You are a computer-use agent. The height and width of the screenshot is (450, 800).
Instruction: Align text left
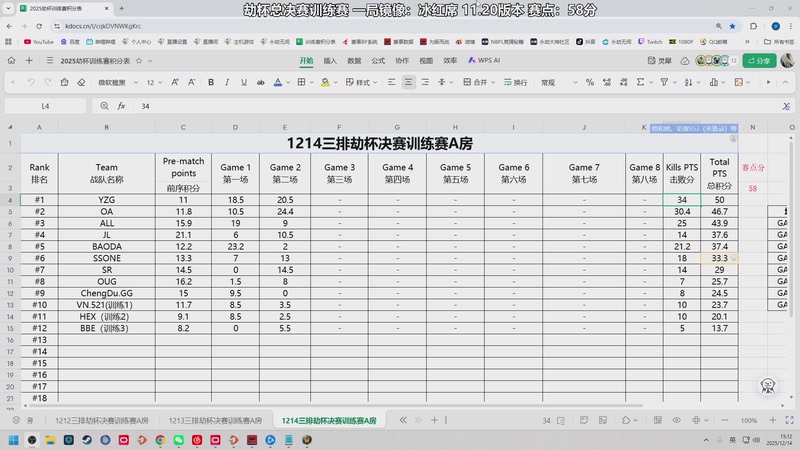(391, 82)
